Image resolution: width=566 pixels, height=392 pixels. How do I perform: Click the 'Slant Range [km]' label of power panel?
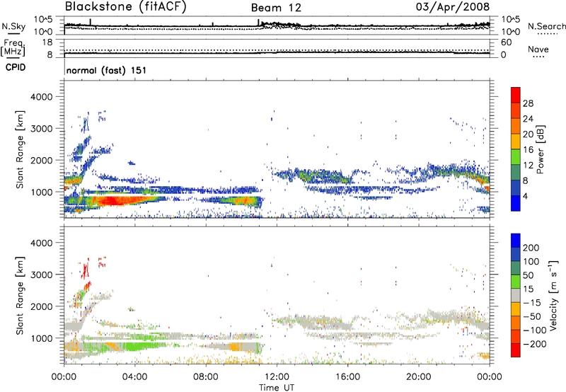click(x=20, y=149)
